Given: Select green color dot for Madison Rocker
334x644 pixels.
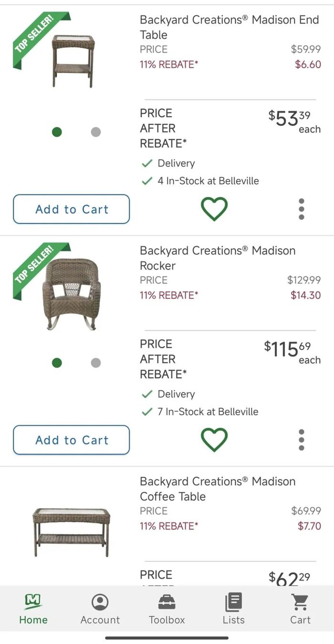Looking at the screenshot, I should tap(57, 363).
